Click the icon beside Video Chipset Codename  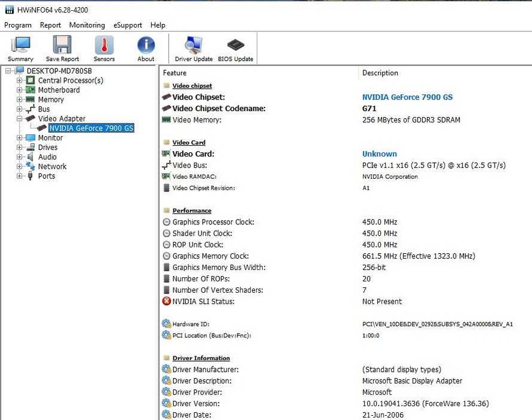click(166, 109)
